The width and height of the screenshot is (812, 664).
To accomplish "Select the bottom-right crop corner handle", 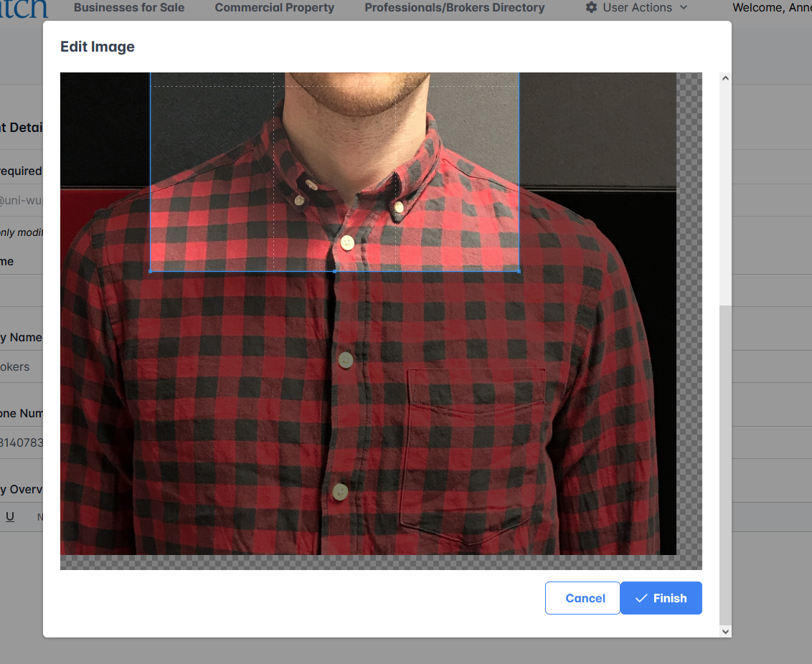I will pyautogui.click(x=519, y=272).
